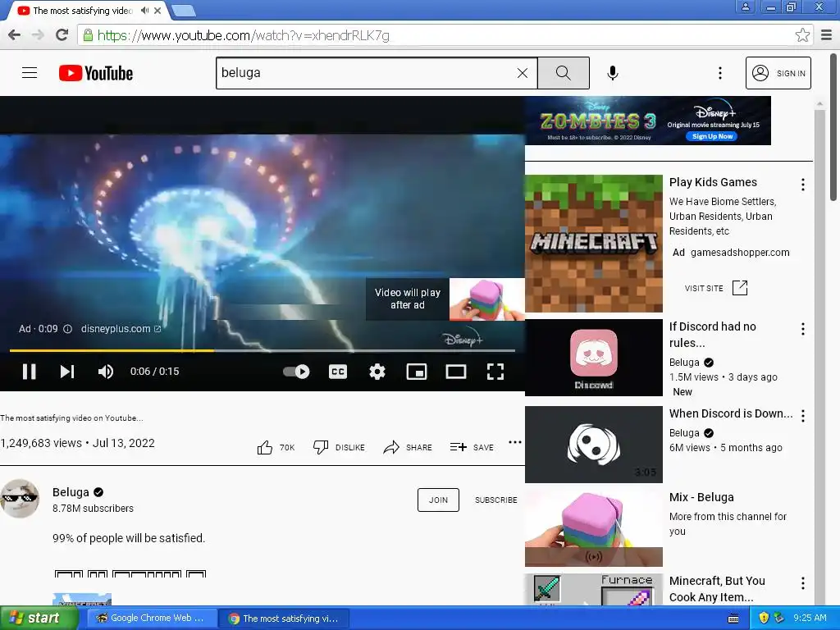Toggle the autoplay switch
840x630 pixels.
(x=296, y=372)
